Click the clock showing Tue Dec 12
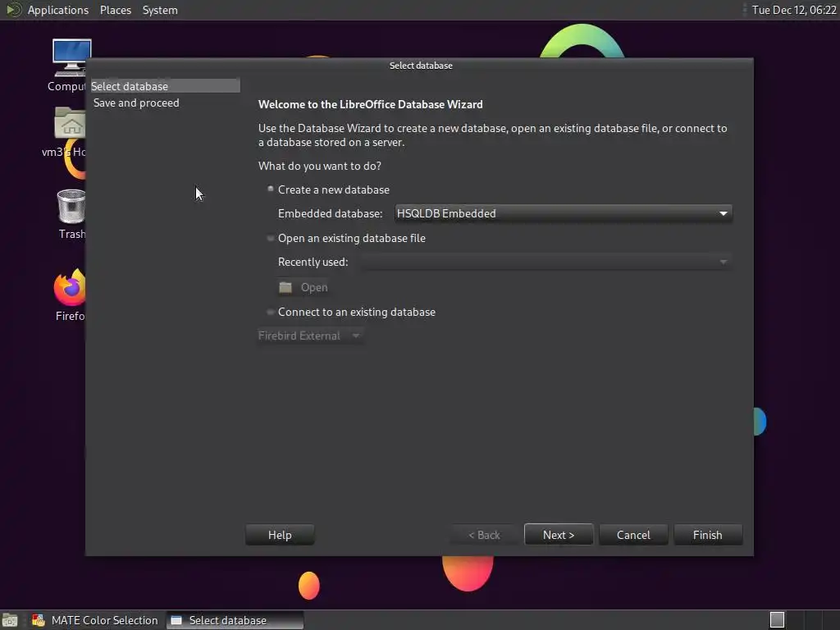The width and height of the screenshot is (840, 630). point(794,10)
